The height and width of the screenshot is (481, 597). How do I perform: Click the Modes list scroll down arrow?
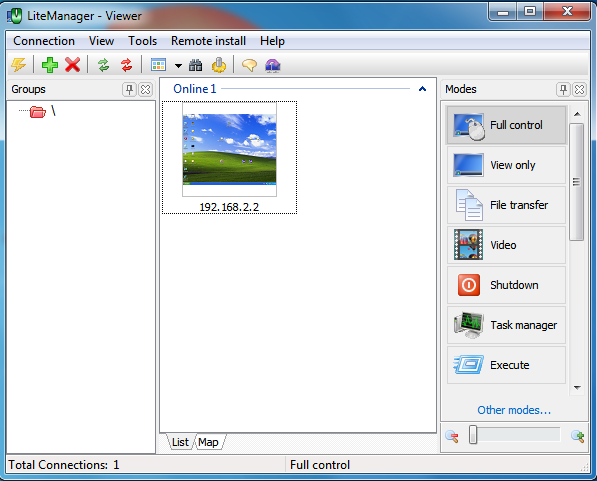pyautogui.click(x=577, y=388)
